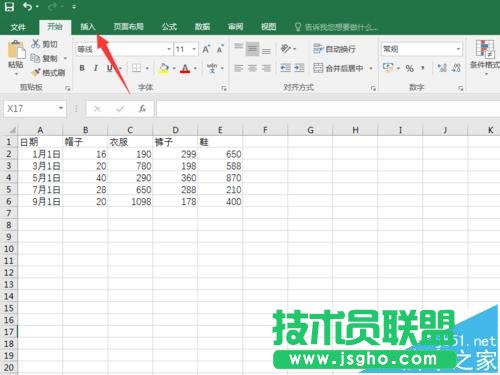This screenshot has height=375, width=500.
Task: Activate the Format Painter brush
Action: pos(36,72)
